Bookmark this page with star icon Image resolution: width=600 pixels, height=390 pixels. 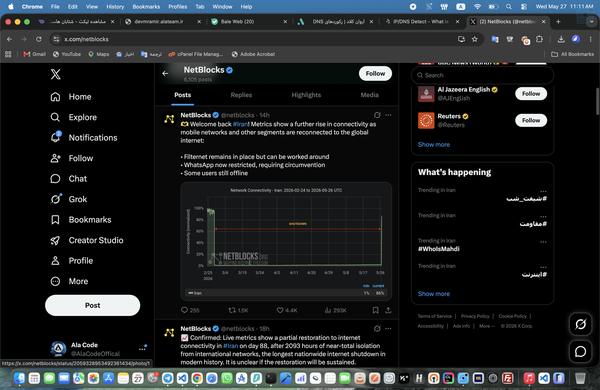[475, 39]
